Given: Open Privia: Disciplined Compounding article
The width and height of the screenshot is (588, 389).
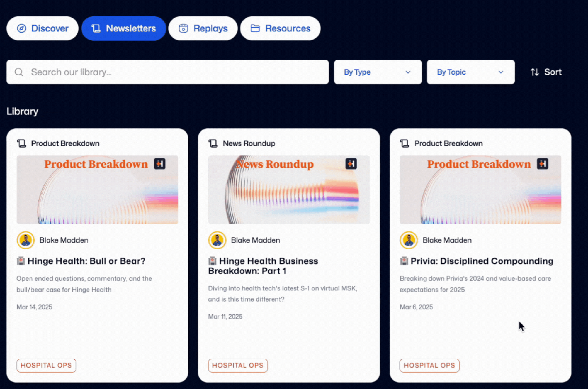Looking at the screenshot, I should (x=482, y=261).
